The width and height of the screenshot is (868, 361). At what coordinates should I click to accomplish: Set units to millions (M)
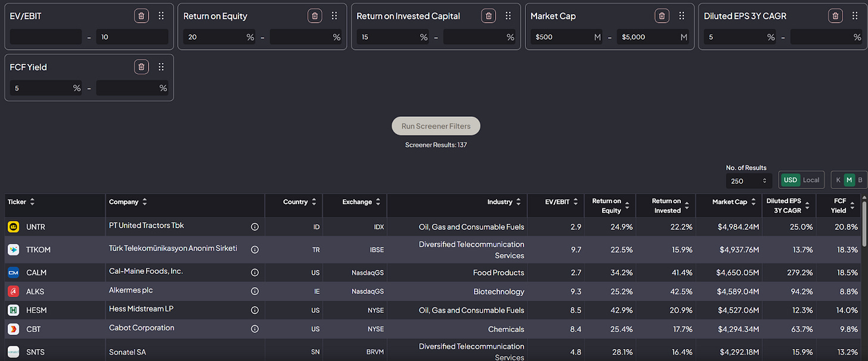850,180
